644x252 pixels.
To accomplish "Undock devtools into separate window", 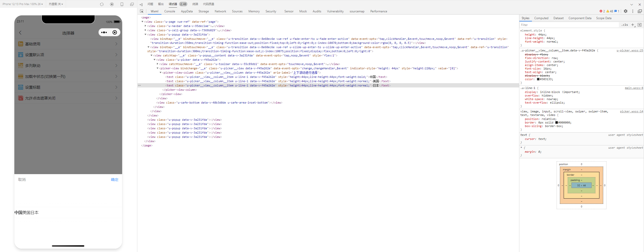I will [x=640, y=11].
